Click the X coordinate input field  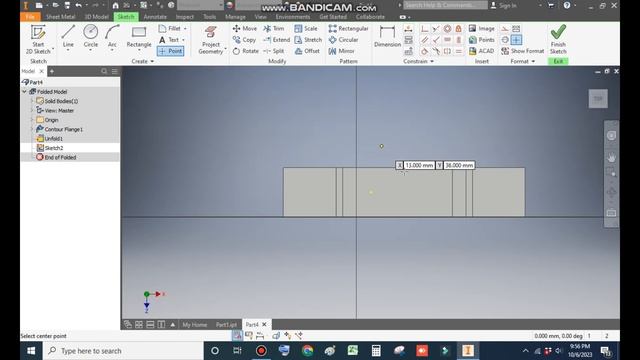pyautogui.click(x=419, y=165)
